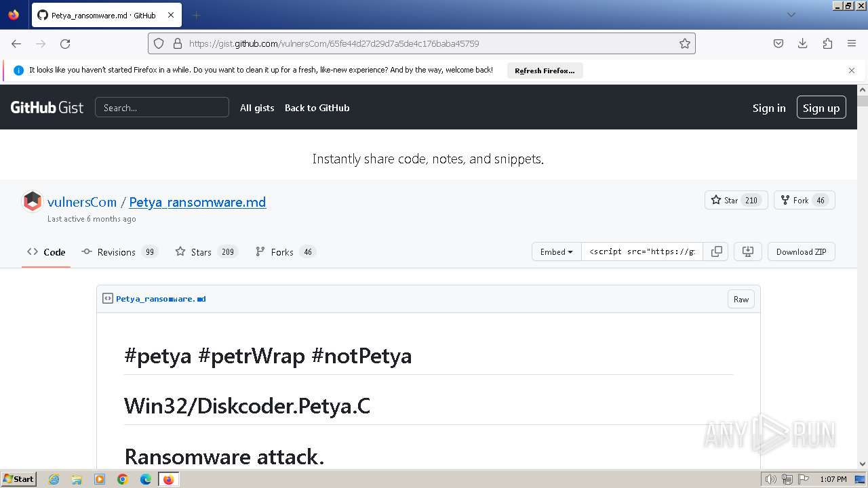Click the code file icon beside Petya_ransomware.md
This screenshot has width=868, height=488.
click(108, 298)
